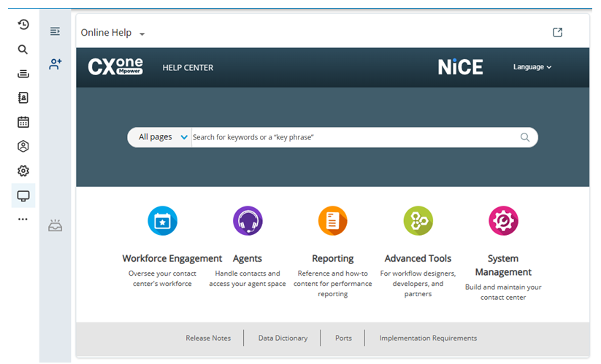The width and height of the screenshot is (601, 364).
Task: Open help in new window icon
Action: [x=558, y=32]
